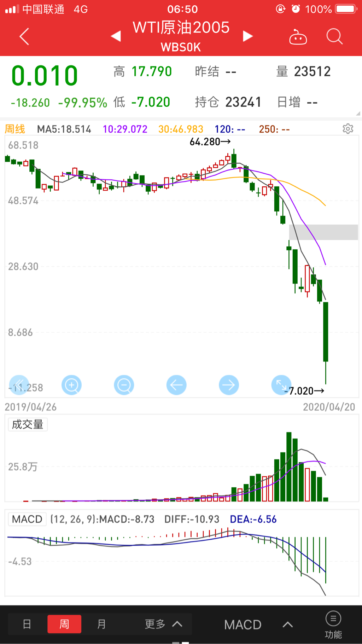Tap the 成交量 volume indicator label
The height and width of the screenshot is (644, 362).
coord(28,424)
